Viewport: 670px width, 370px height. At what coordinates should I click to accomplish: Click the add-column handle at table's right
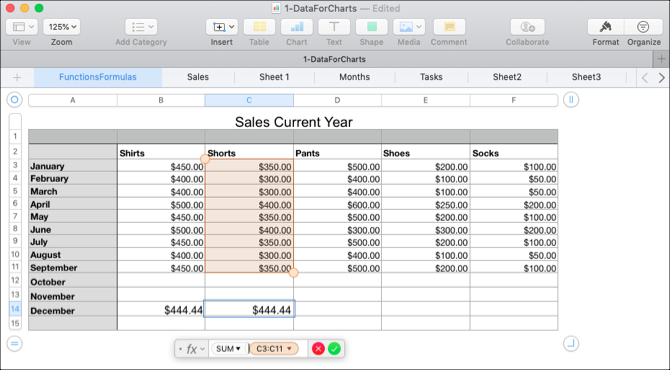tap(571, 100)
